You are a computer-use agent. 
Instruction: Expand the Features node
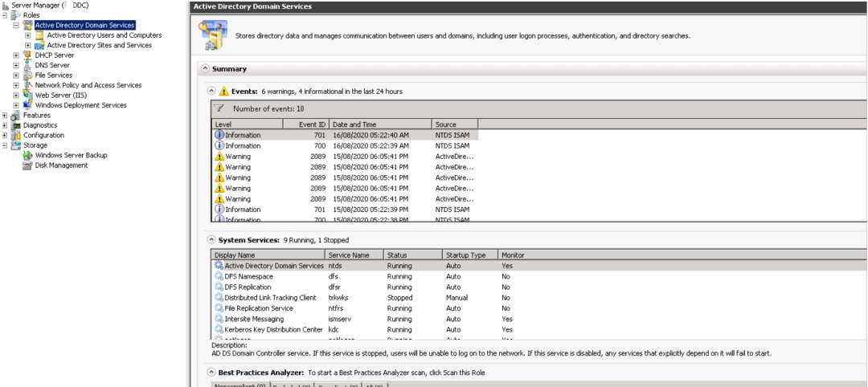coord(5,115)
